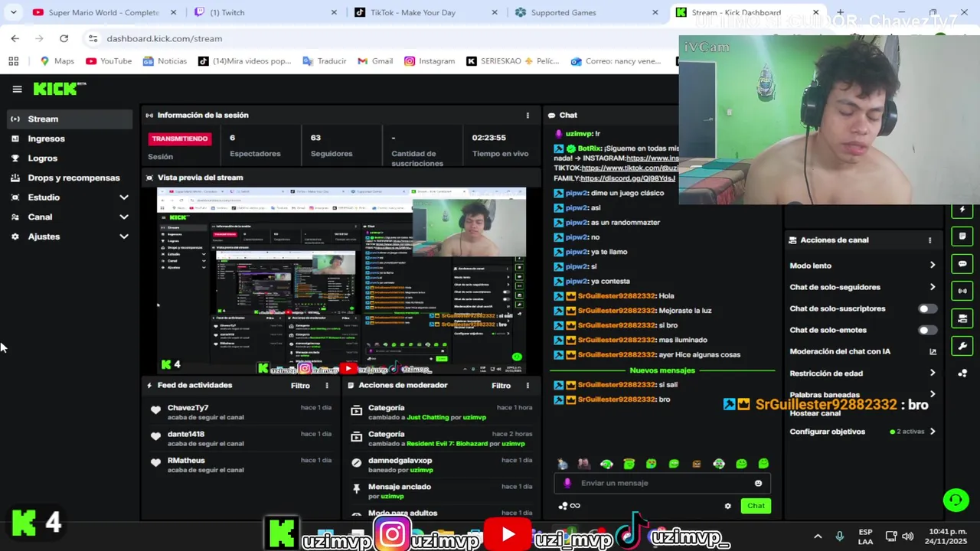Click Filtro in Acciones de moderador
Viewport: 980px width, 551px height.
click(x=501, y=386)
